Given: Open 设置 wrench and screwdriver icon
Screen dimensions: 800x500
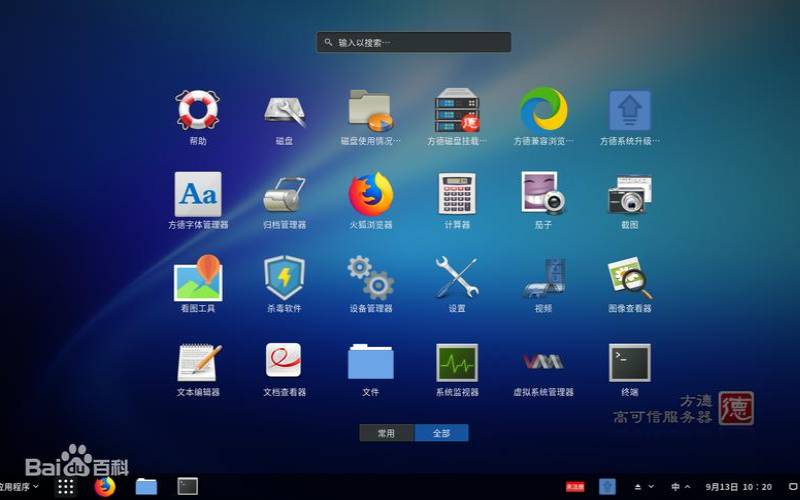Looking at the screenshot, I should click(457, 278).
